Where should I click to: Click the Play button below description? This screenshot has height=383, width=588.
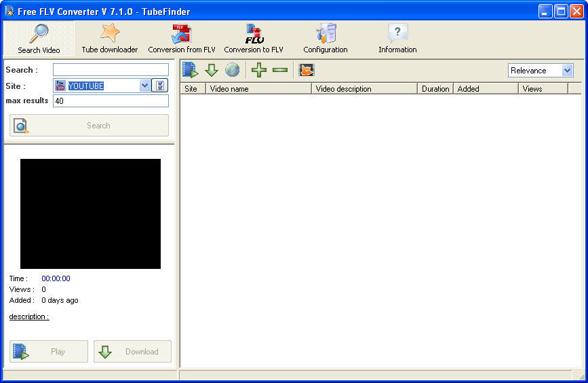[49, 352]
